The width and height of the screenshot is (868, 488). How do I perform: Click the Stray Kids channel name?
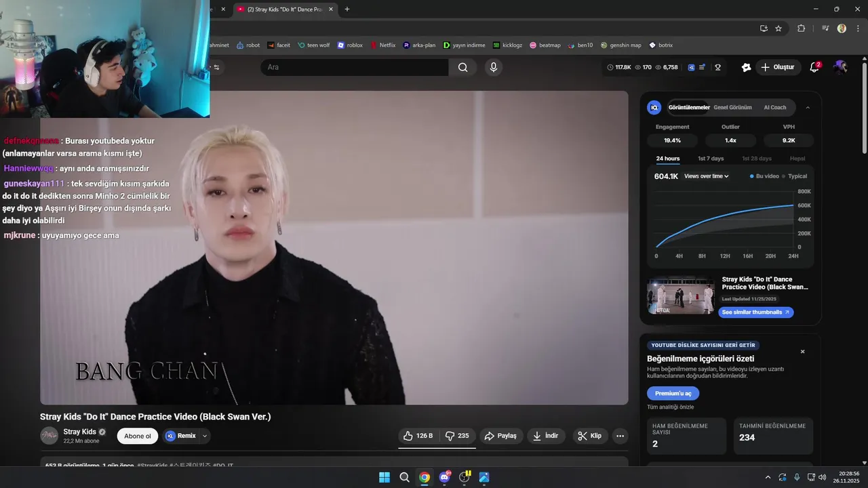point(79,432)
